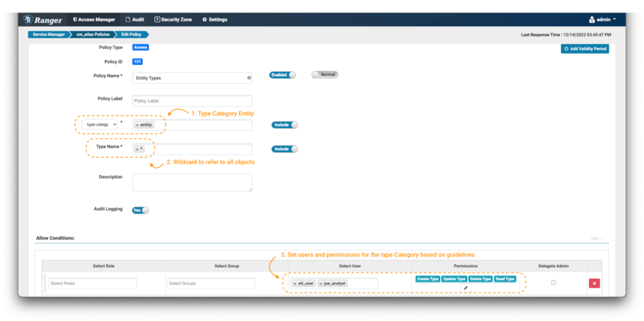Open the type-category resource dropdown
The image size is (644, 321).
(101, 125)
